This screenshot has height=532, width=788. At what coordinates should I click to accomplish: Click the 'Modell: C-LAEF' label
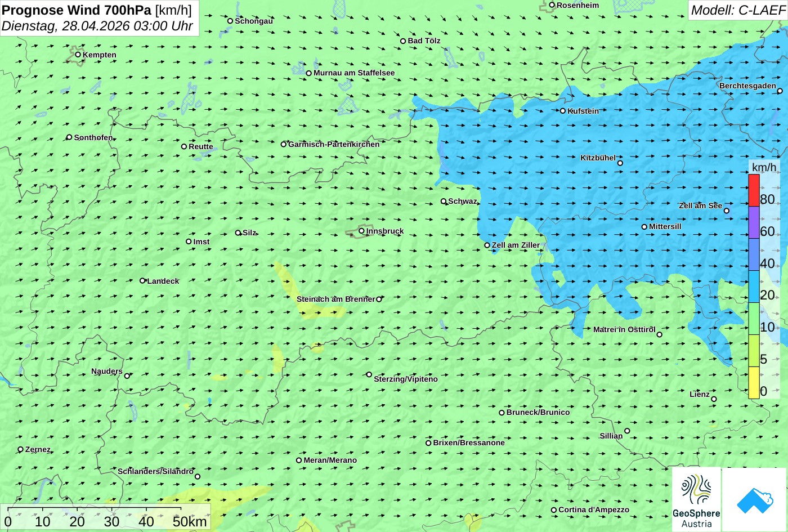[x=737, y=10]
